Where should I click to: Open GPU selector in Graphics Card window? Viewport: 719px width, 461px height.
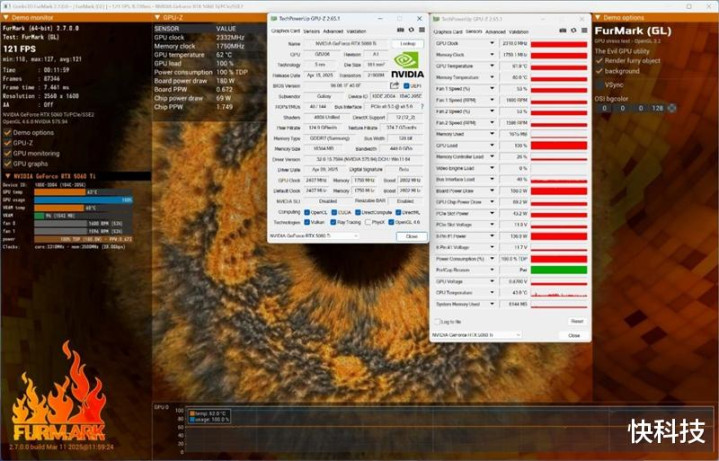click(x=314, y=236)
